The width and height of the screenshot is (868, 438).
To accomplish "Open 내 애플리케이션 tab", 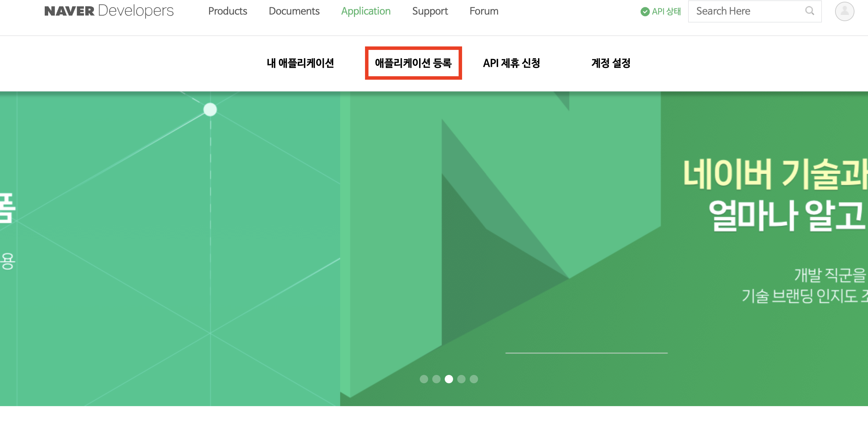I will click(300, 63).
